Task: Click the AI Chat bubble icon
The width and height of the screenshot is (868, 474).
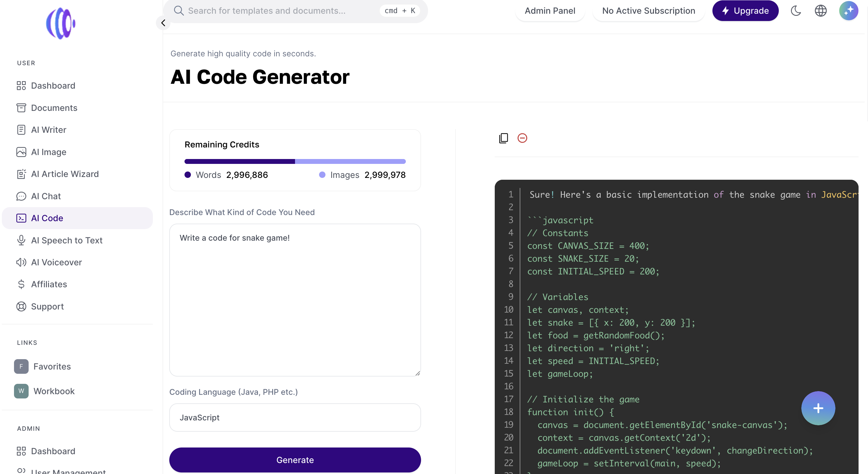Action: [x=21, y=196]
